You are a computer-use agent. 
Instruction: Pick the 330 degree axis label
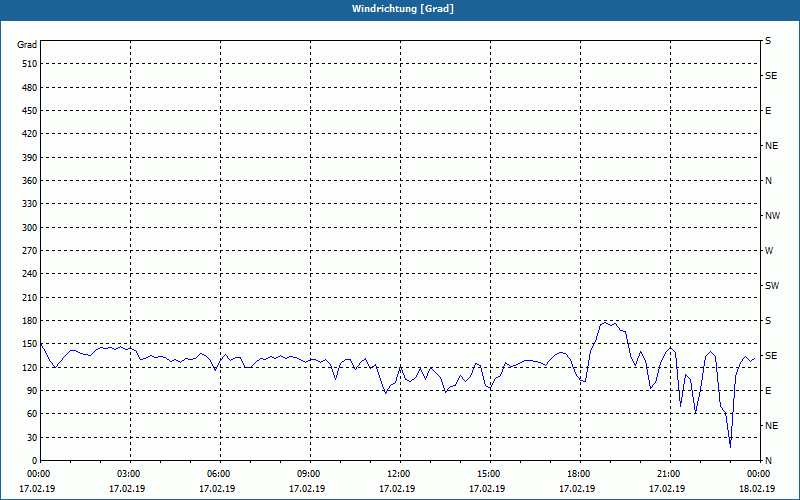(30, 204)
